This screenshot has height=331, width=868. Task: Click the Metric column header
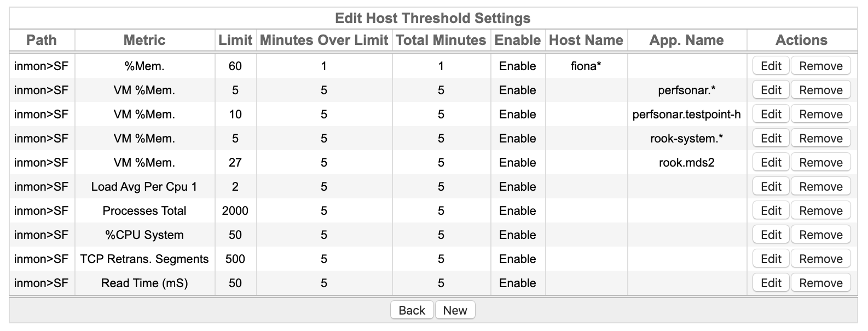[144, 40]
